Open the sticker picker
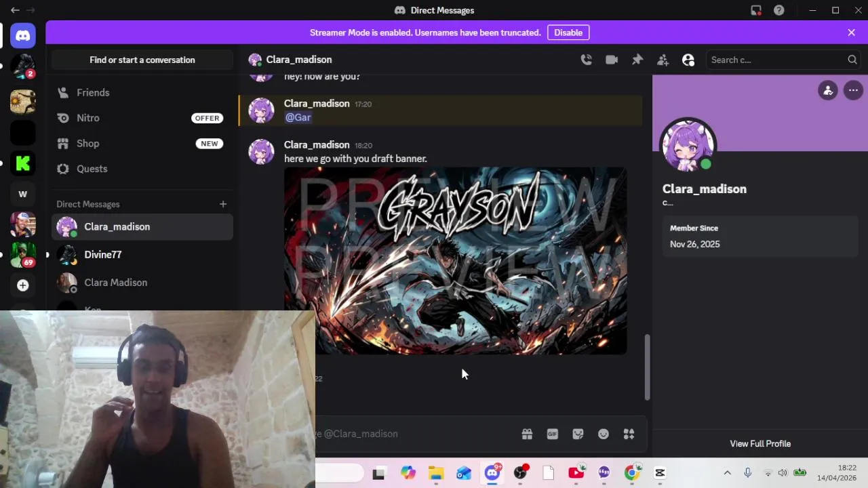 point(578,434)
